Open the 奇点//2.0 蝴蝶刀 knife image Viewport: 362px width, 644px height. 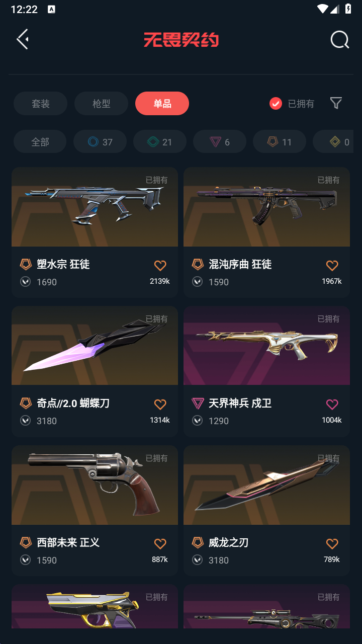click(95, 346)
